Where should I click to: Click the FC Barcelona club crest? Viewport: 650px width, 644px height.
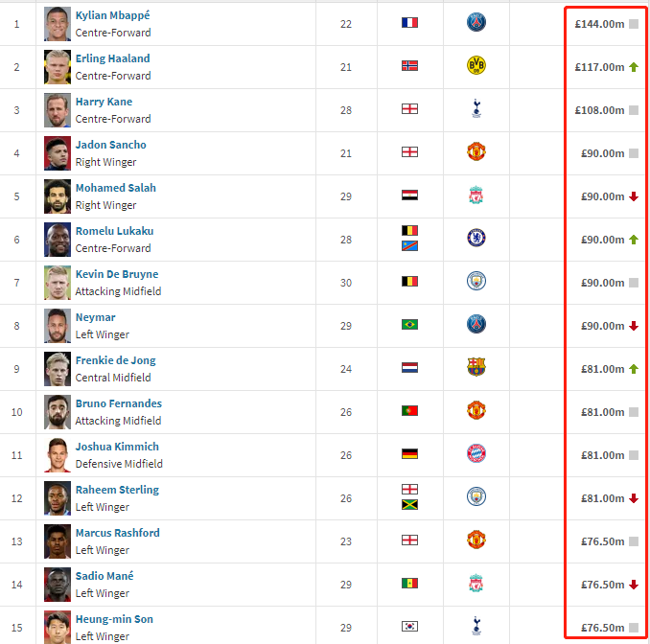pyautogui.click(x=476, y=367)
